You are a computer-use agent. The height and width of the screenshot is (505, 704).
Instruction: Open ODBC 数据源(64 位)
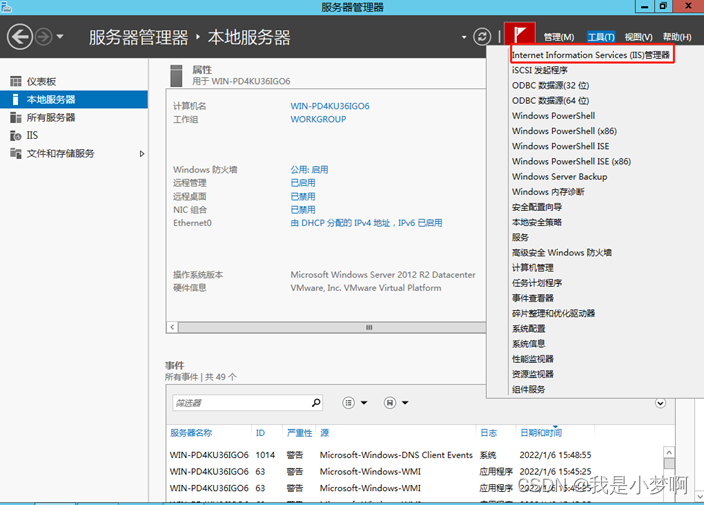(550, 101)
